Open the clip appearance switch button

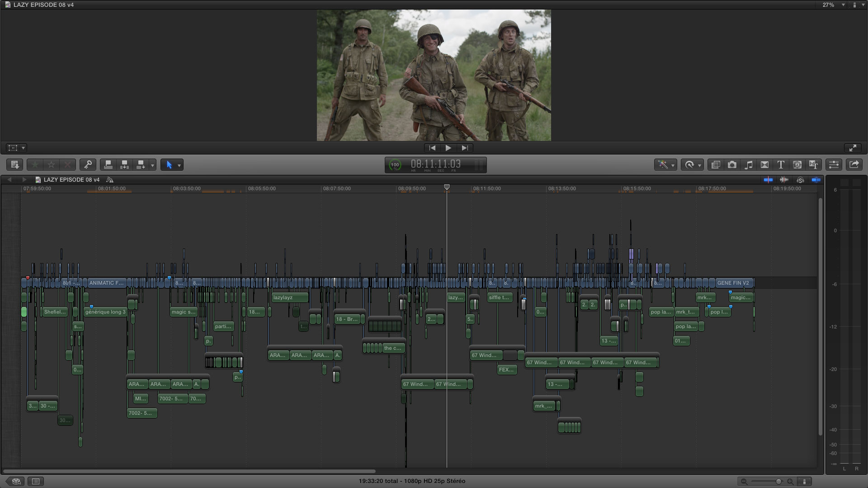[804, 481]
